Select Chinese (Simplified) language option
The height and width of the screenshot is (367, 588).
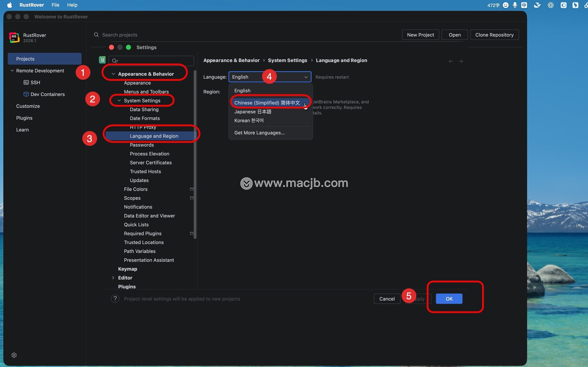tap(267, 103)
